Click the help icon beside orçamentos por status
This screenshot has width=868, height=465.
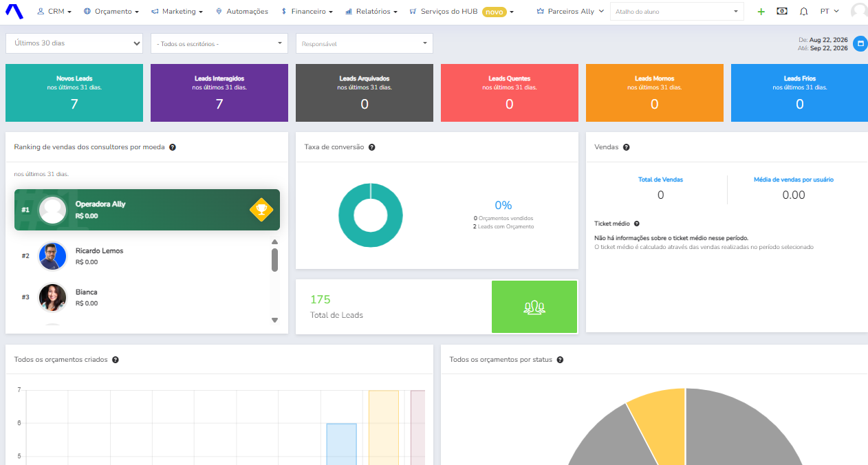560,360
